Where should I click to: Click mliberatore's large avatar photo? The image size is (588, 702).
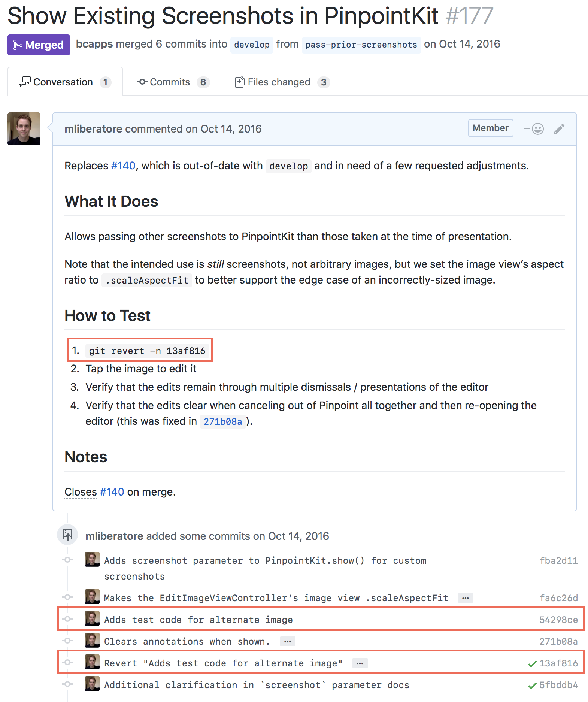pos(24,129)
